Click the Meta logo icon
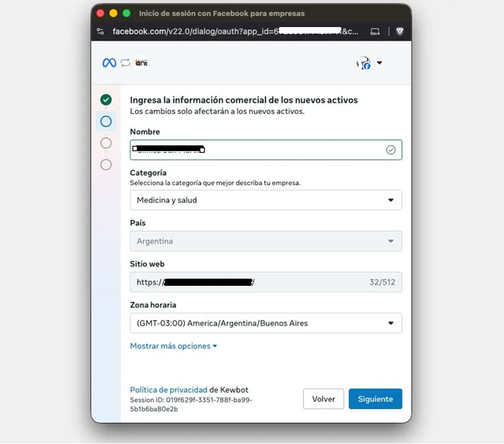The width and height of the screenshot is (504, 444). pyautogui.click(x=109, y=63)
